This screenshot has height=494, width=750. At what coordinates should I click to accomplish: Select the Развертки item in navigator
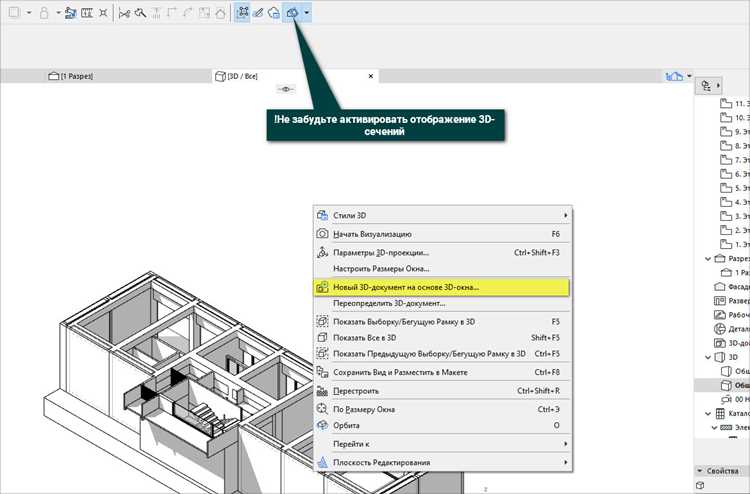click(731, 301)
